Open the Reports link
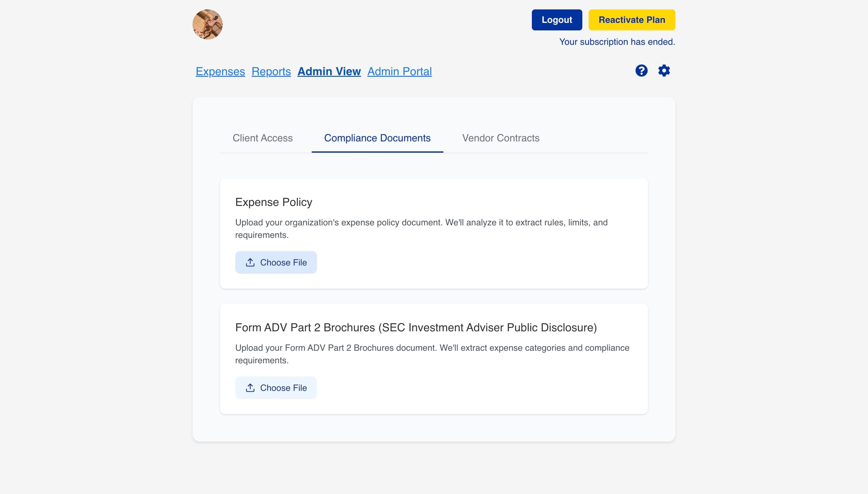 click(271, 71)
